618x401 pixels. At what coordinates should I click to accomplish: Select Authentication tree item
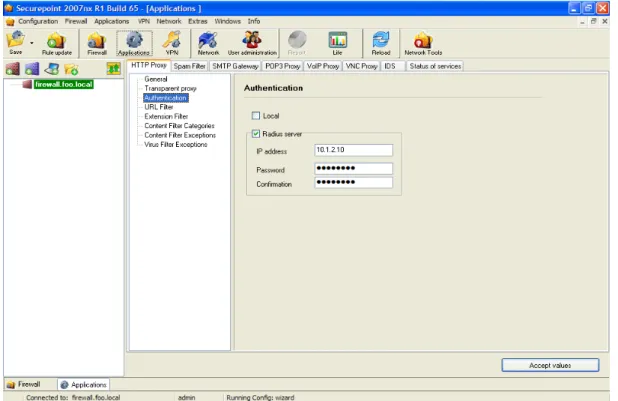click(166, 98)
